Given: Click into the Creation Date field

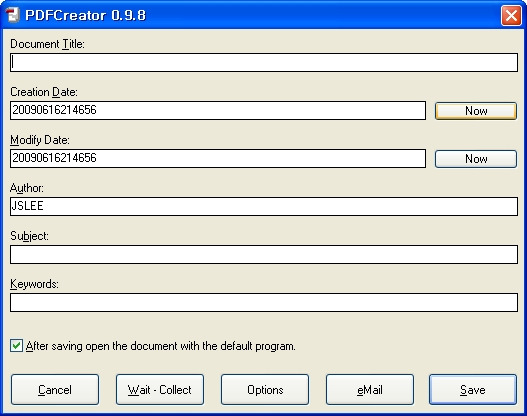Looking at the screenshot, I should 218,110.
